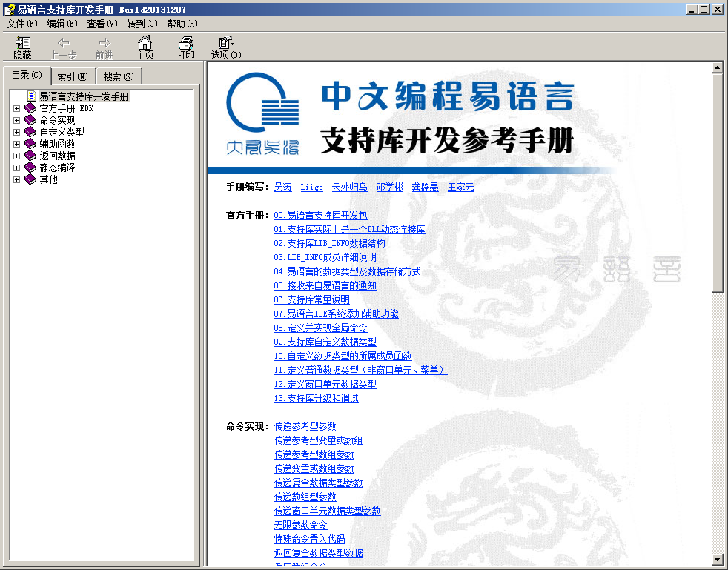Expand the 官方手册 EDK tree node
The image size is (728, 570).
coord(17,109)
